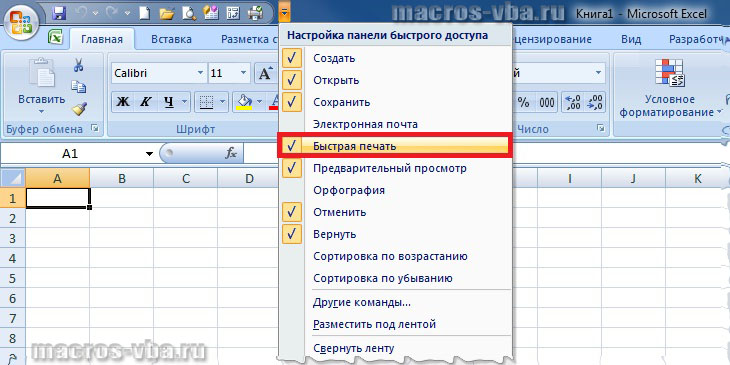Click the percent style button
Viewport: 730px width, 365px height.
524,102
